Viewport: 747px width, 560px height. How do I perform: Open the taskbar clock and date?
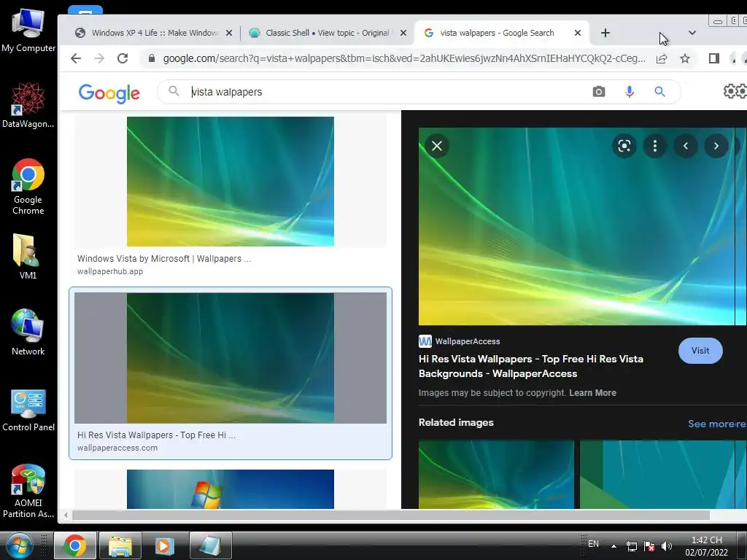[706, 546]
